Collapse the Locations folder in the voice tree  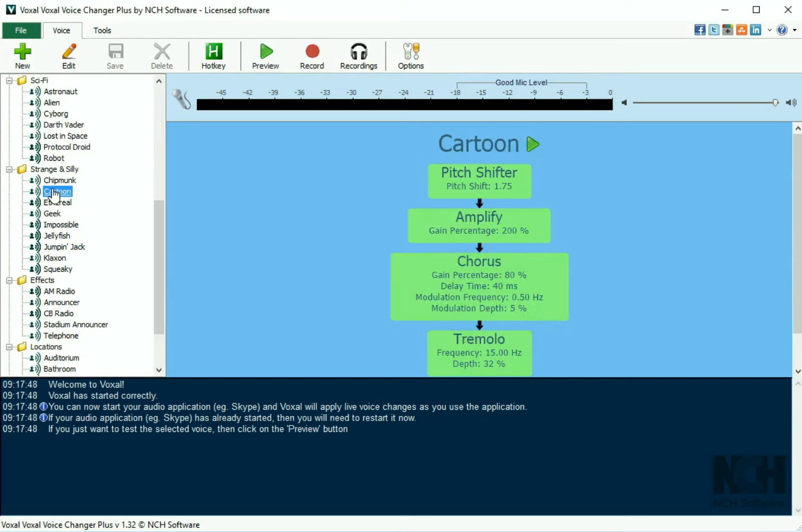tap(9, 347)
